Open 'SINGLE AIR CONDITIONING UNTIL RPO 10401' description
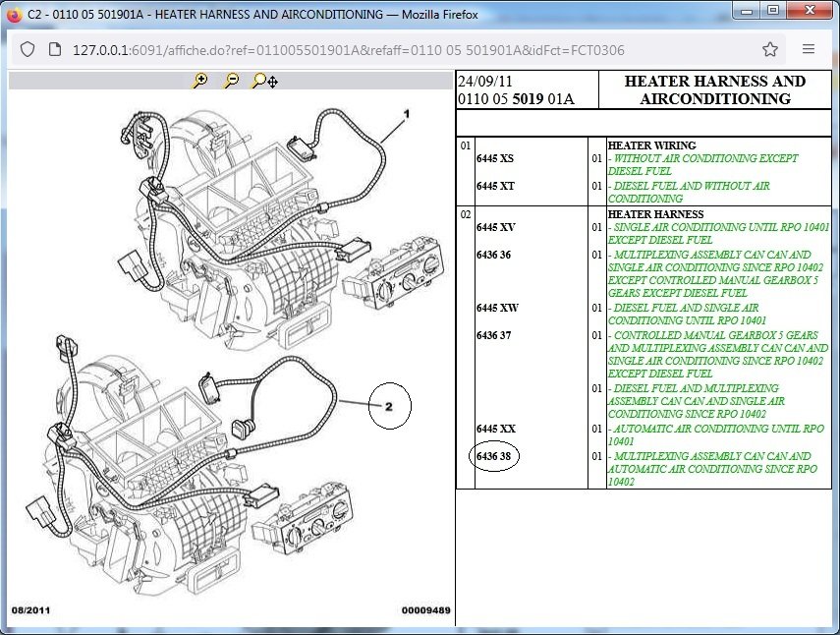The image size is (840, 635). 718,233
